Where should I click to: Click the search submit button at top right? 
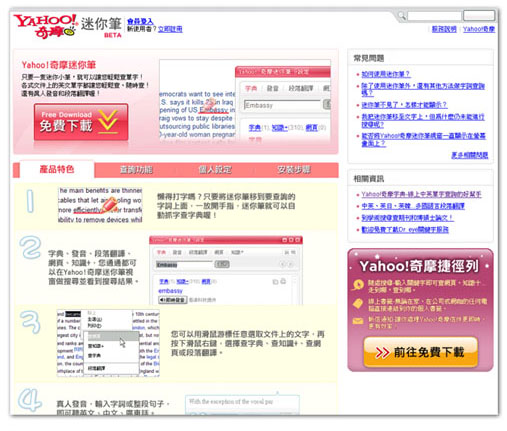coord(479,16)
